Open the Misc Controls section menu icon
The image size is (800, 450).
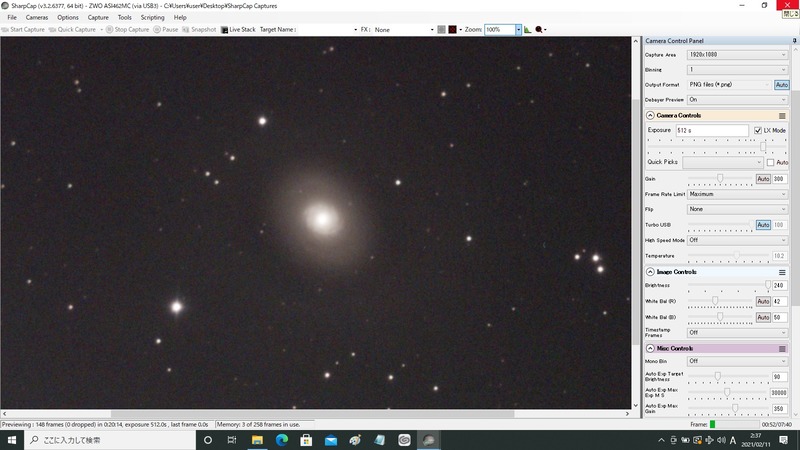point(782,349)
